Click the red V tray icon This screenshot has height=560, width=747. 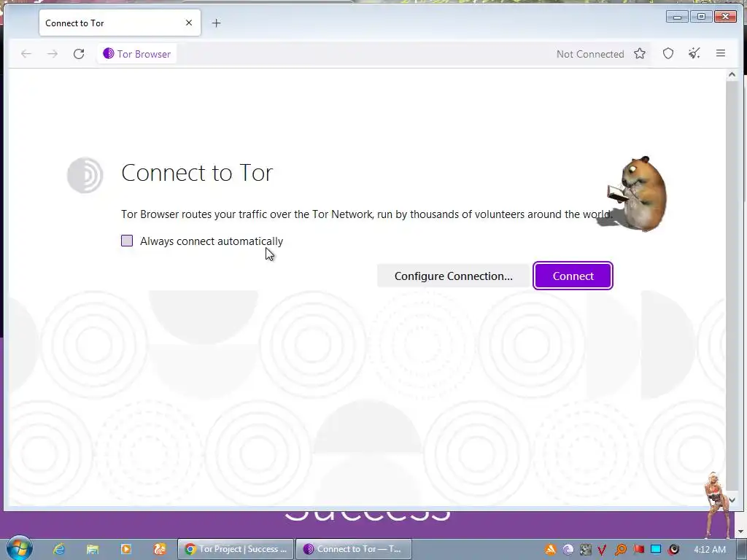(x=602, y=550)
